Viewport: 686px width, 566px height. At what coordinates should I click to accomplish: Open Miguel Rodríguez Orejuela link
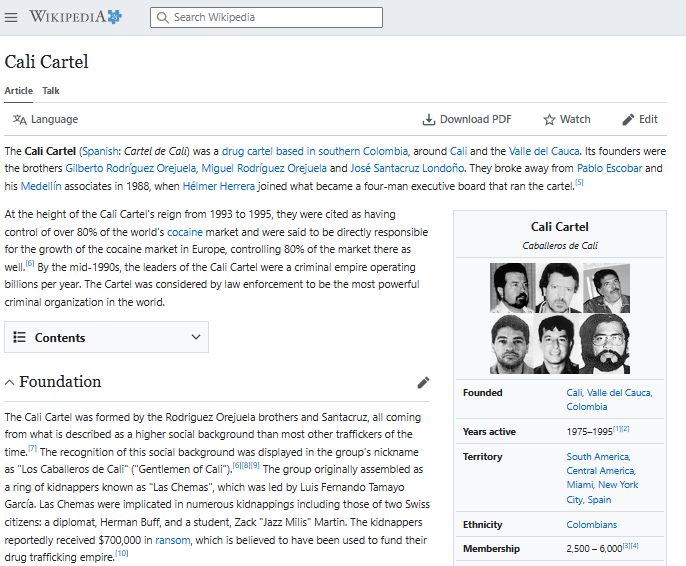pos(264,168)
